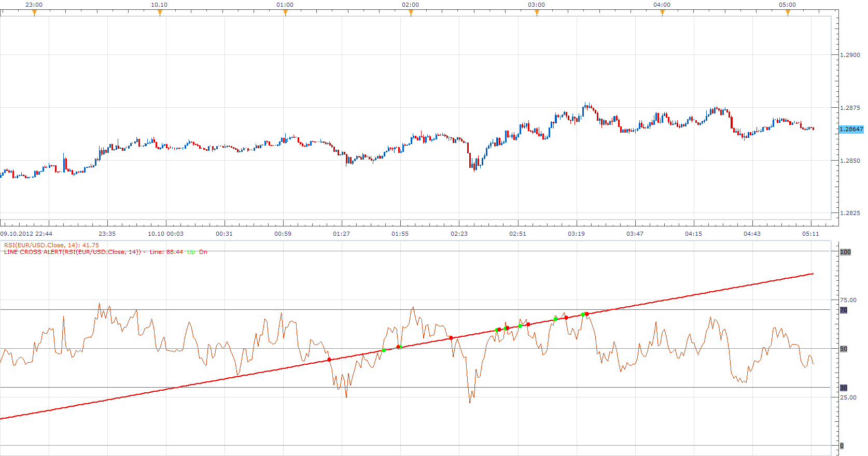Select the LINE CROSS ALERT indicator label
868x456 pixels.
click(73, 252)
